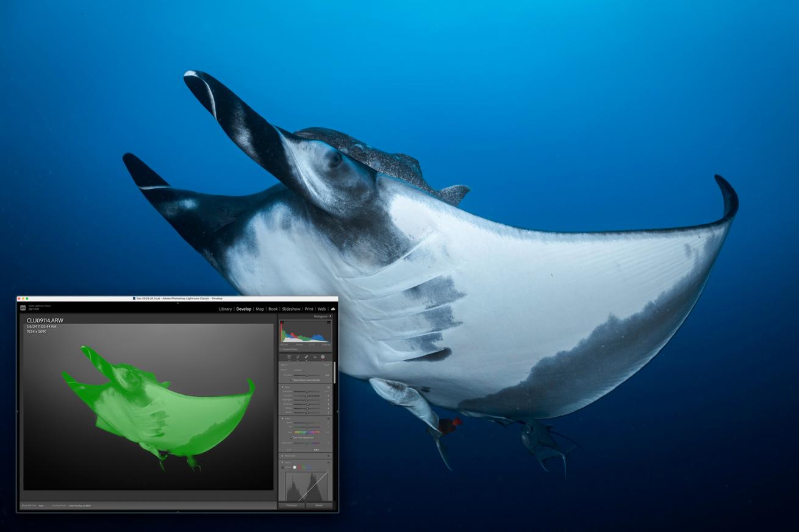Toggle Reset Sliders Automatically checkbox
799x532 pixels.
click(292, 380)
